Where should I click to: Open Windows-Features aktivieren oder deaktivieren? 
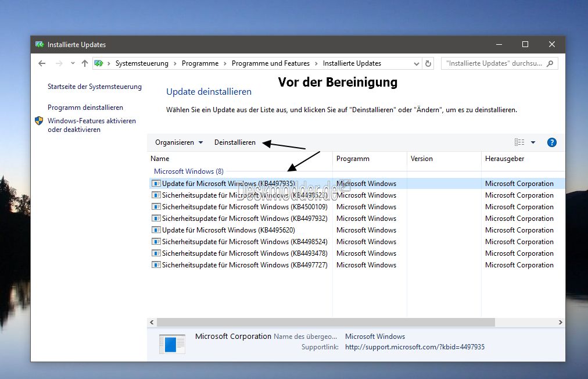click(x=91, y=125)
